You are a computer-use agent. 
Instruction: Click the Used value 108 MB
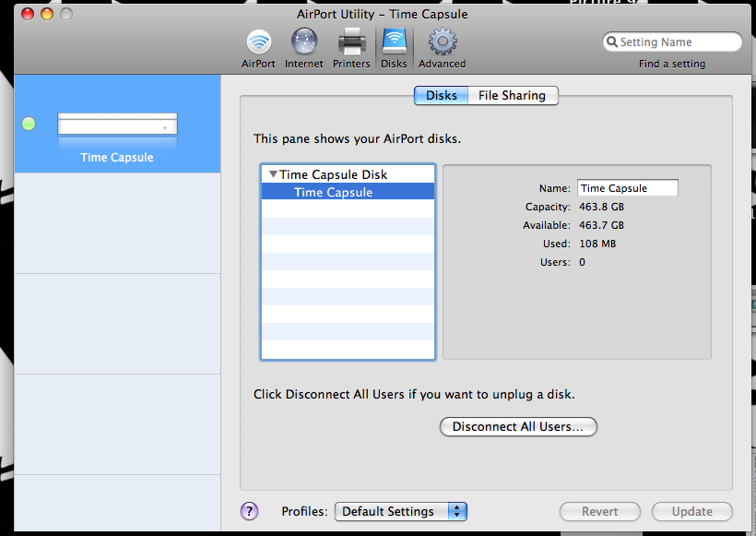597,244
